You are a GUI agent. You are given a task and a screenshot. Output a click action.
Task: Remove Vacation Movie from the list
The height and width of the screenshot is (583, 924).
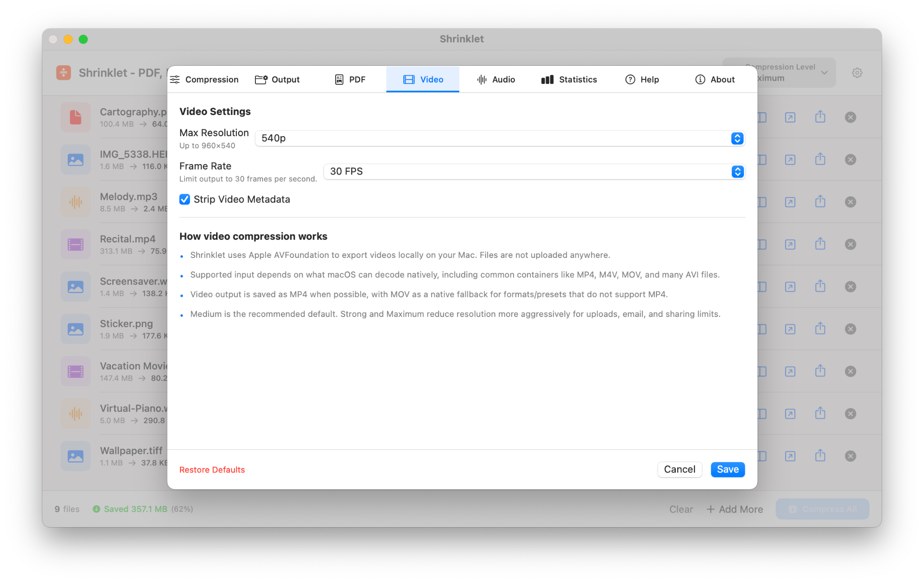coord(850,372)
